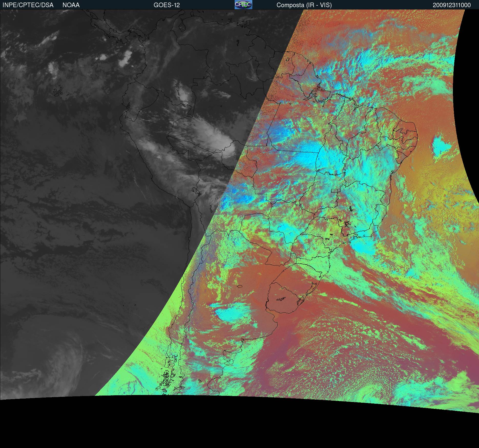The width and height of the screenshot is (479, 448).
Task: Click the Composta (IR - VIS) title
Action: tap(304, 5)
